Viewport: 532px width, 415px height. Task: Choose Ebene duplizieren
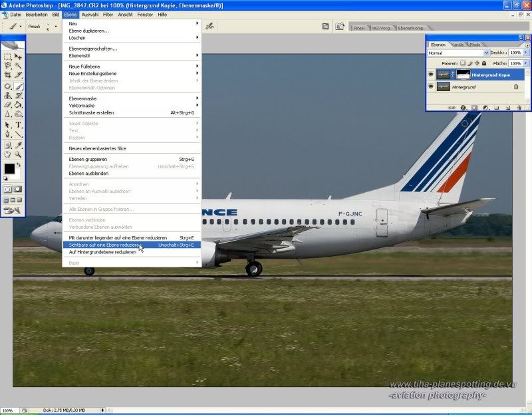pos(132,31)
